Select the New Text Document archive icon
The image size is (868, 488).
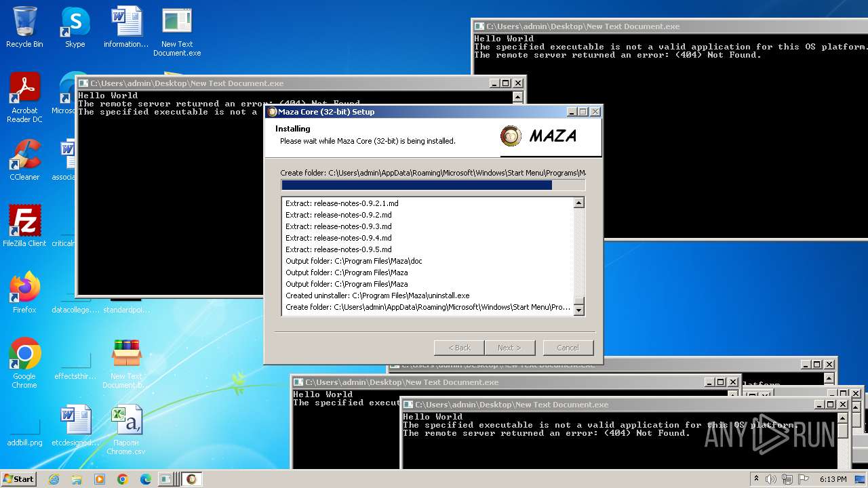pyautogui.click(x=126, y=363)
